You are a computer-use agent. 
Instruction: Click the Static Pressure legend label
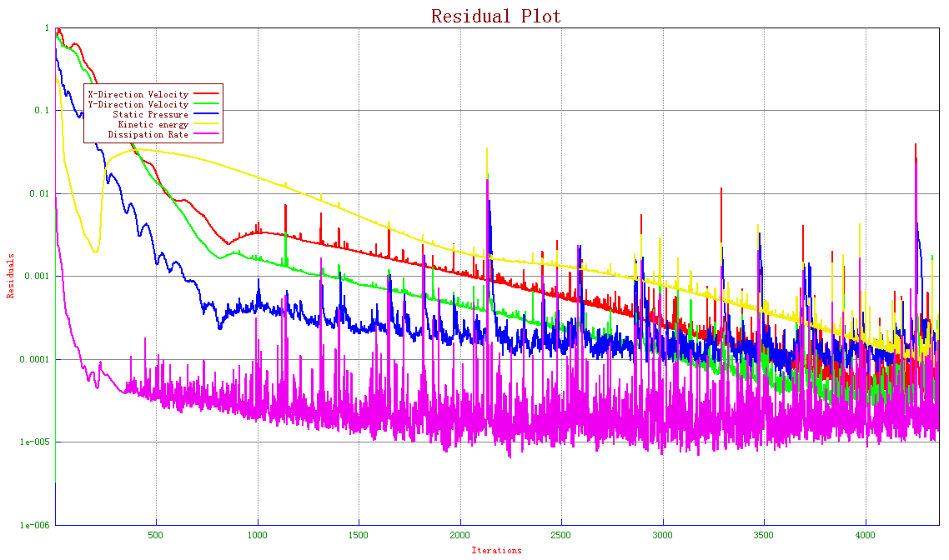tap(150, 115)
